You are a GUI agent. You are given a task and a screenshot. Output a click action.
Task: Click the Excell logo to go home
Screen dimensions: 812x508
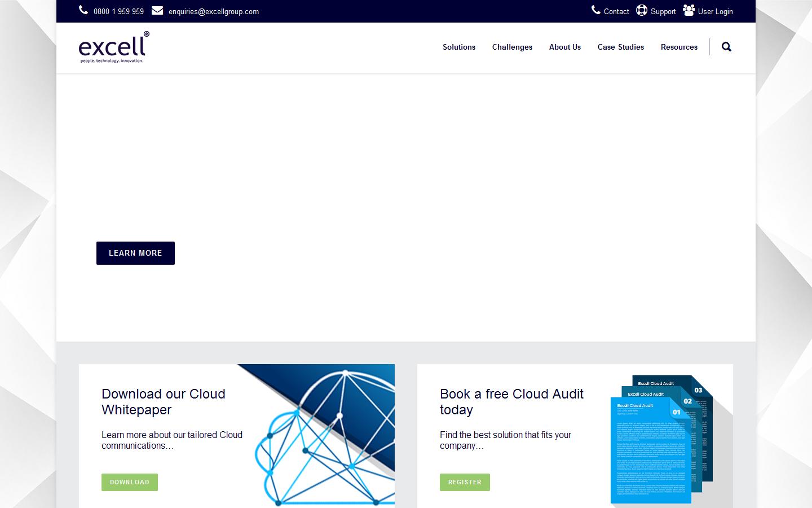coord(112,47)
